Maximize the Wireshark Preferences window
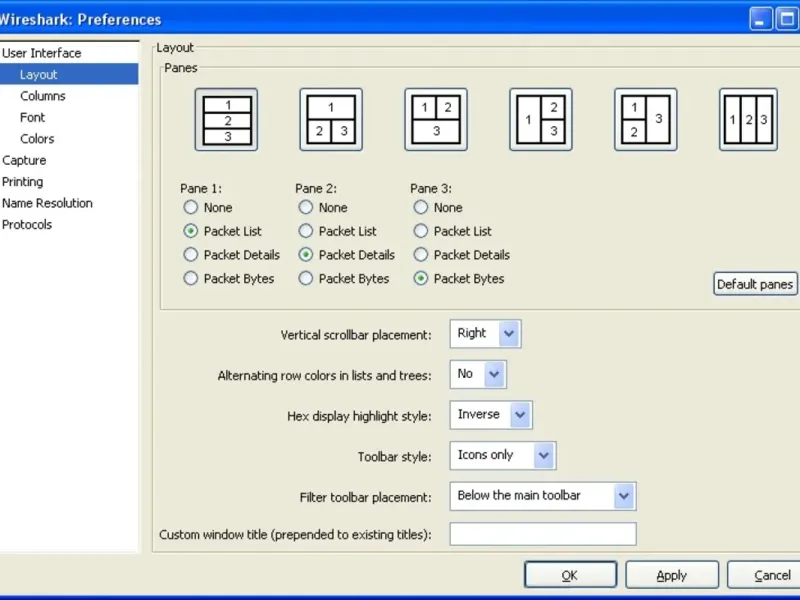The height and width of the screenshot is (600, 800). [787, 19]
